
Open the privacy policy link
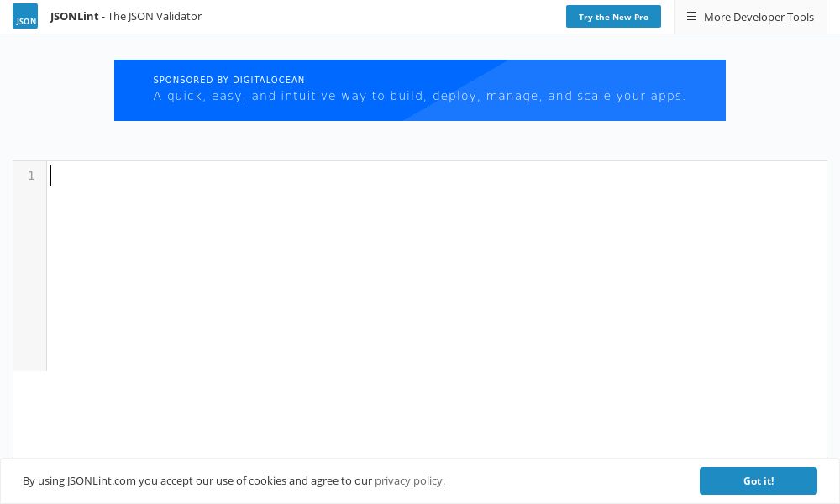410,481
